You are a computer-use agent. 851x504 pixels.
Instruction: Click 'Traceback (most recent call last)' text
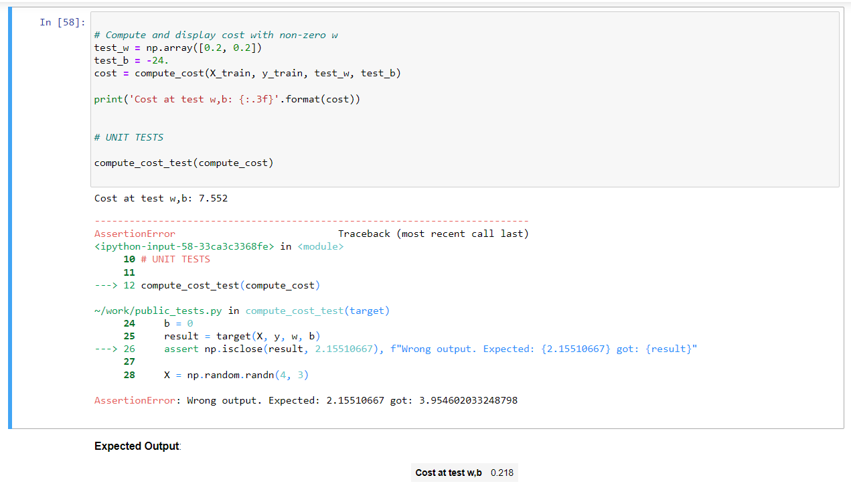(x=433, y=234)
